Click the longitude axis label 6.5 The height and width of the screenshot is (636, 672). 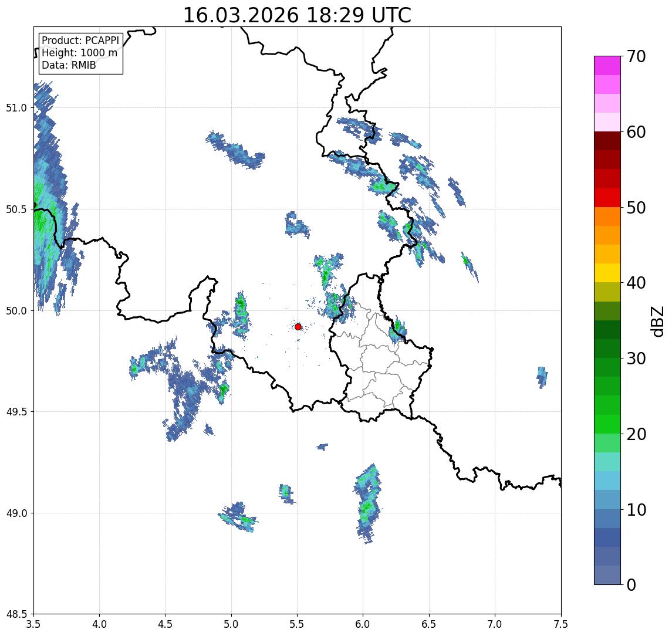[429, 624]
